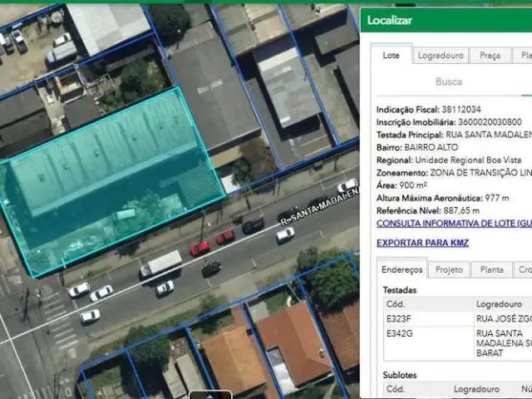Viewport: 532px width, 399px height.
Task: Open the Logradouro search tab
Action: pyautogui.click(x=440, y=56)
